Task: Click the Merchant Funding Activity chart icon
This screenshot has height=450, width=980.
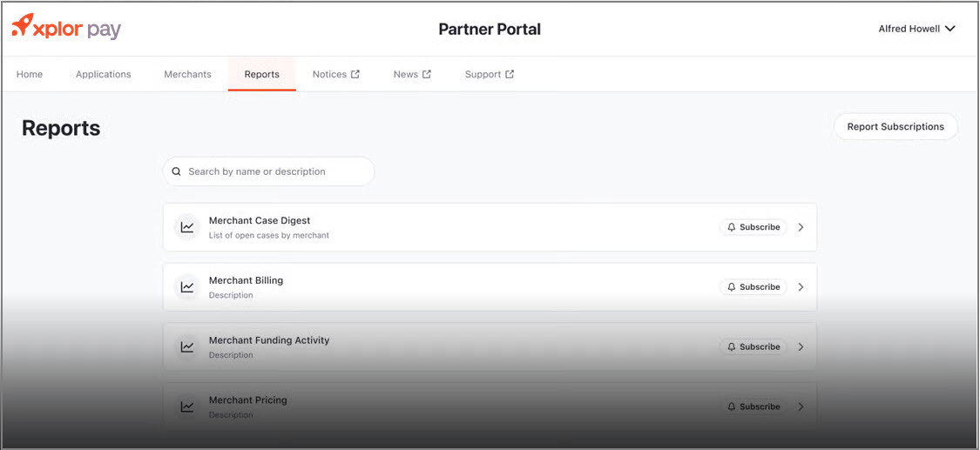Action: [x=187, y=346]
